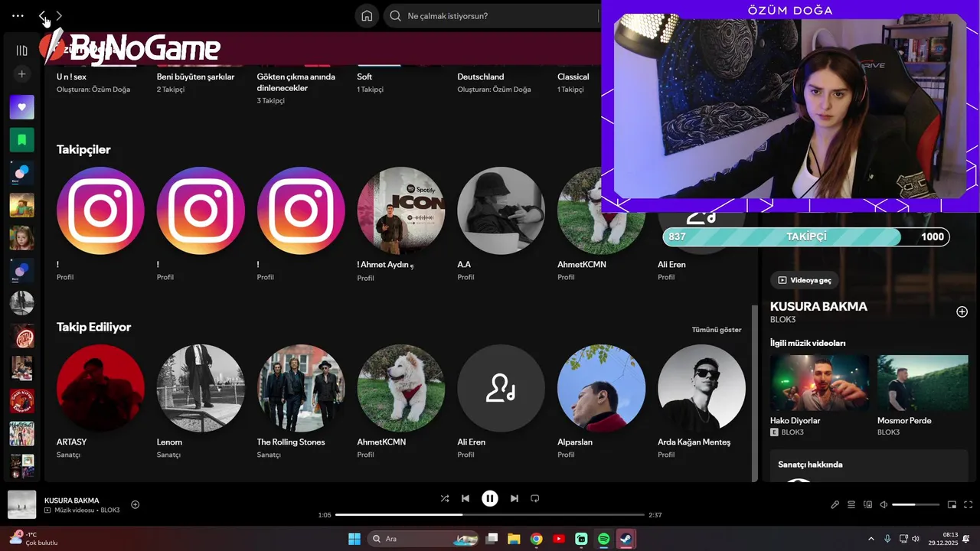Open the miniplayer icon

coord(952,504)
